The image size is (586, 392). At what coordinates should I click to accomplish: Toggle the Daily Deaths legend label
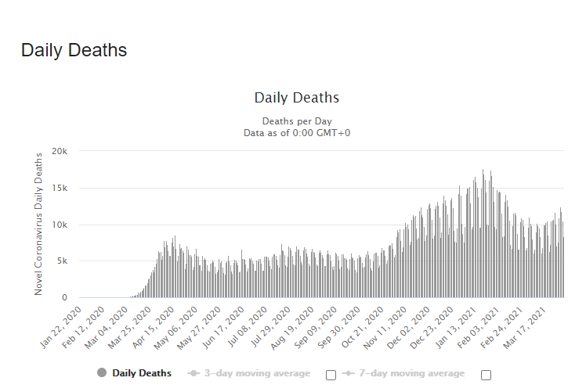click(x=142, y=373)
